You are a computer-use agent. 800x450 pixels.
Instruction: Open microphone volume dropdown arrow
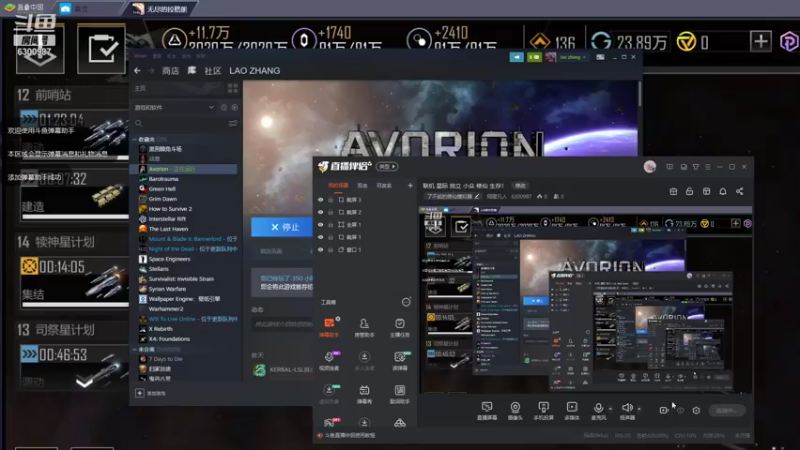point(610,409)
